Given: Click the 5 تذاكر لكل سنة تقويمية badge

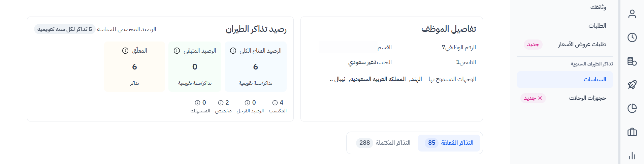Looking at the screenshot, I should 65,29.
